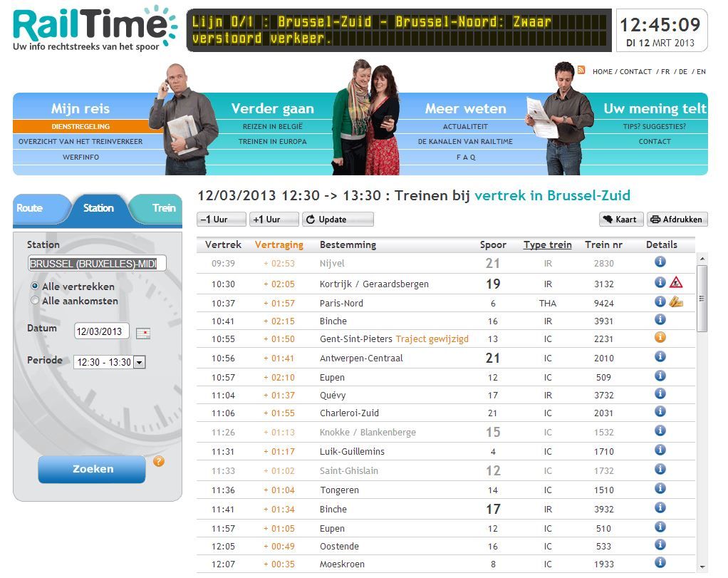Click the +1 Uur button
Screen dimensions: 728x578
(x=274, y=220)
